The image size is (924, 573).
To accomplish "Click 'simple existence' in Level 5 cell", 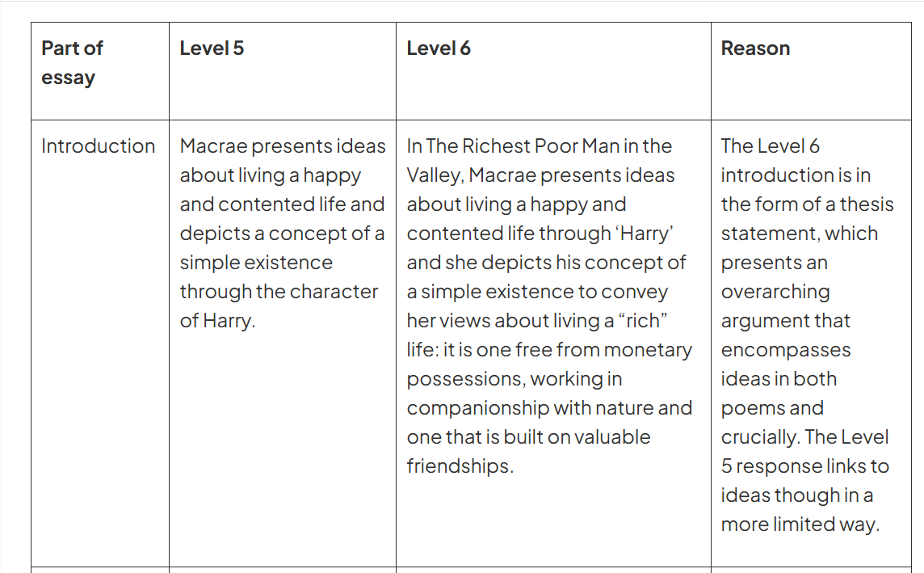I will [x=256, y=263].
